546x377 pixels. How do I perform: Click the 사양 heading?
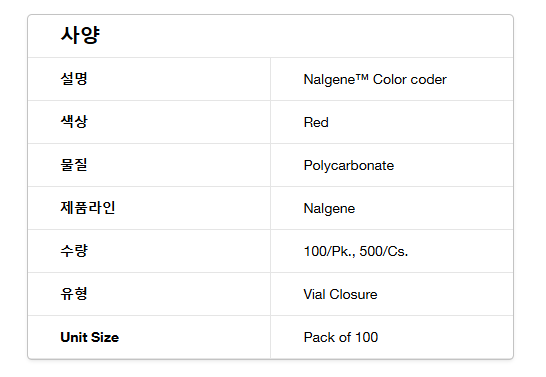click(x=80, y=35)
